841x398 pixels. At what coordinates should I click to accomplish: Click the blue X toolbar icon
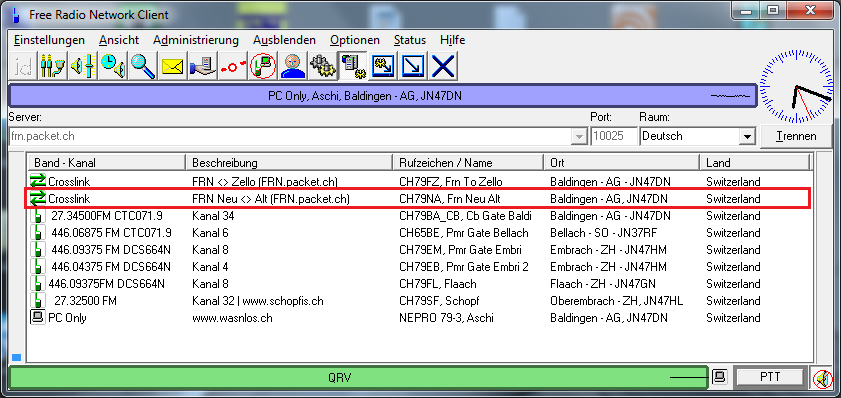pyautogui.click(x=444, y=66)
